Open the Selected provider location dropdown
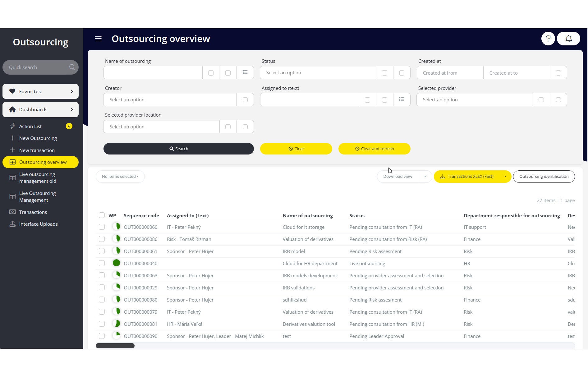 pos(162,127)
